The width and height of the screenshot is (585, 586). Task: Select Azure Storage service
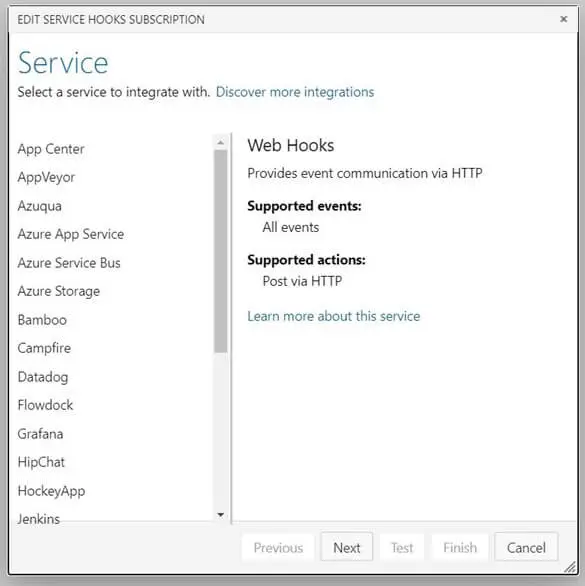coord(59,291)
